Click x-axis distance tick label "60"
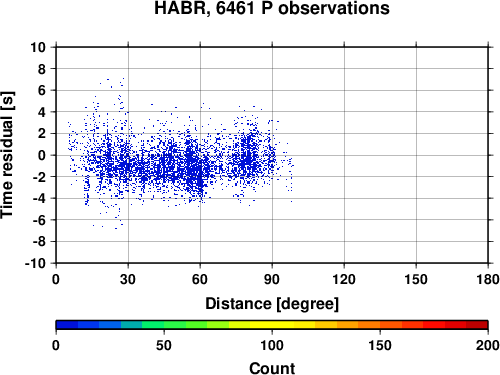 [200, 279]
